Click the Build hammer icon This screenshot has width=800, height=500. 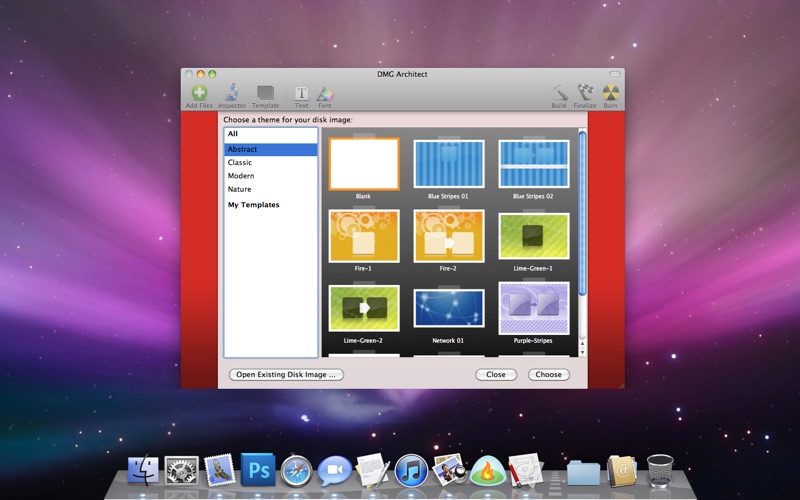[559, 93]
